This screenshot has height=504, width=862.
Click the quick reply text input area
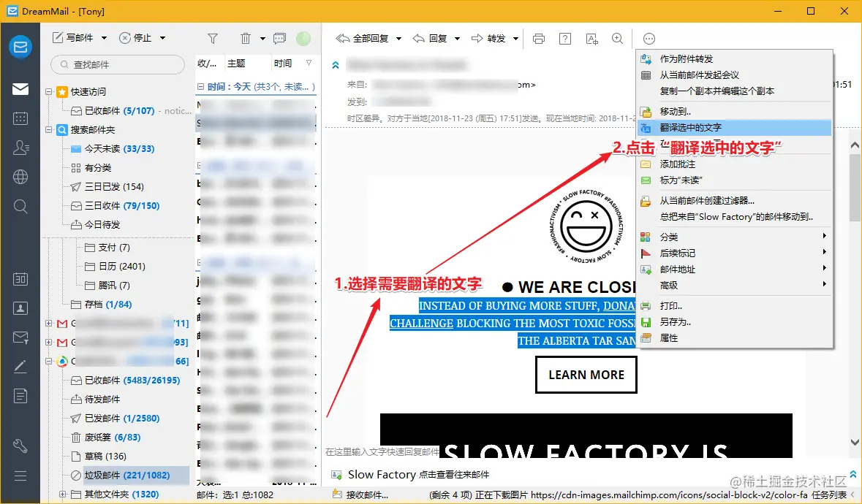pos(382,451)
